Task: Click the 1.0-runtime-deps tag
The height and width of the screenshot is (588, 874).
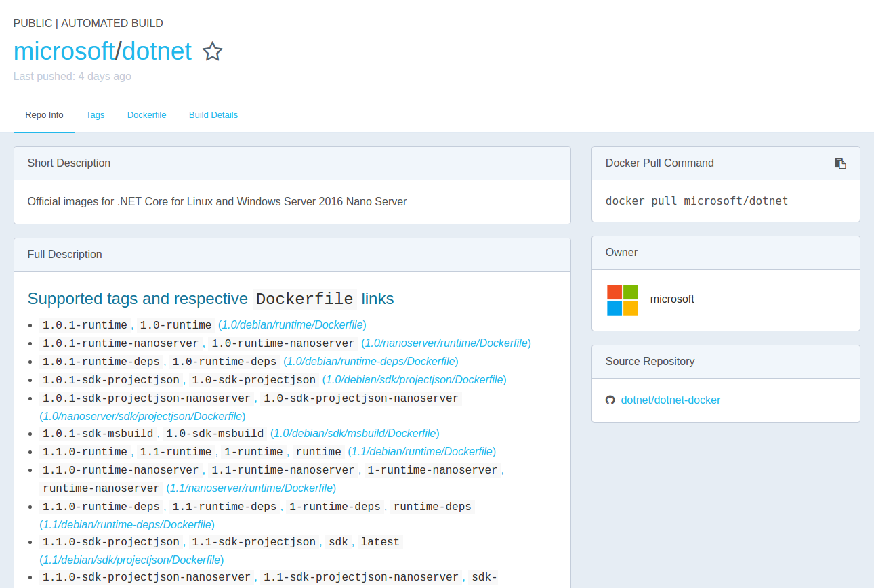Action: (224, 361)
